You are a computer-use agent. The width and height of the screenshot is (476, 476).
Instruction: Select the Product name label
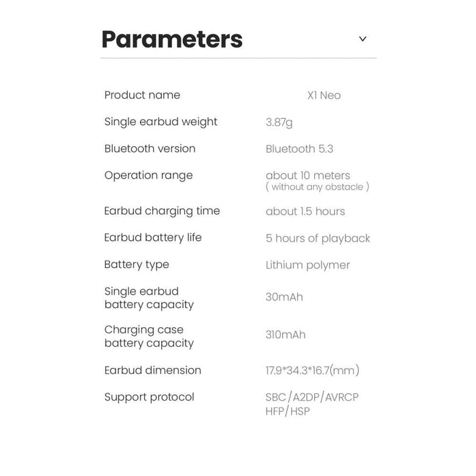tap(142, 95)
